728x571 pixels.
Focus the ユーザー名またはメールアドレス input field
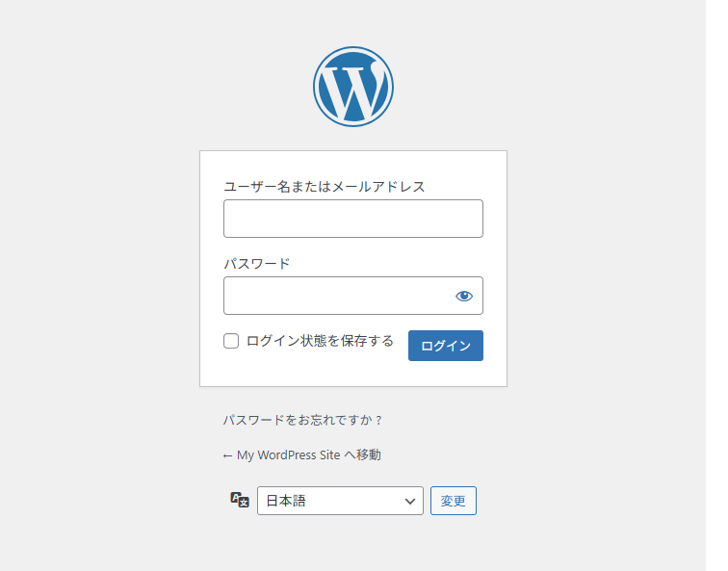tap(352, 219)
